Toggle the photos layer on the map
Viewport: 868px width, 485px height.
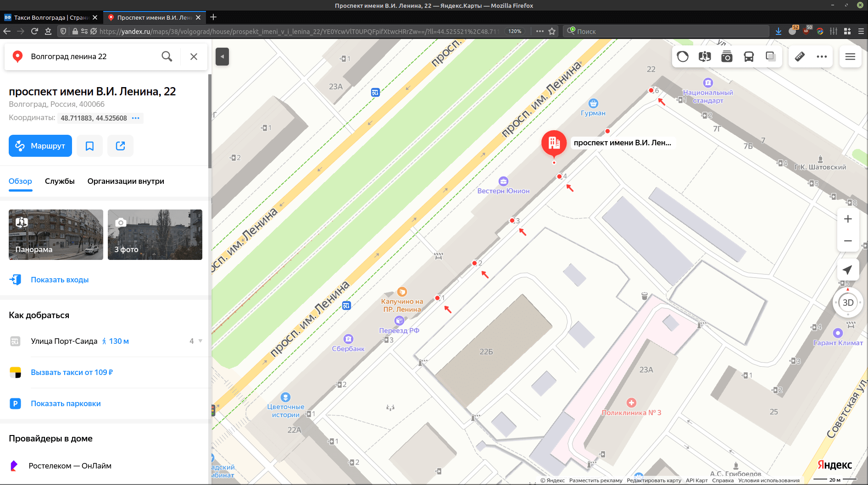point(727,56)
